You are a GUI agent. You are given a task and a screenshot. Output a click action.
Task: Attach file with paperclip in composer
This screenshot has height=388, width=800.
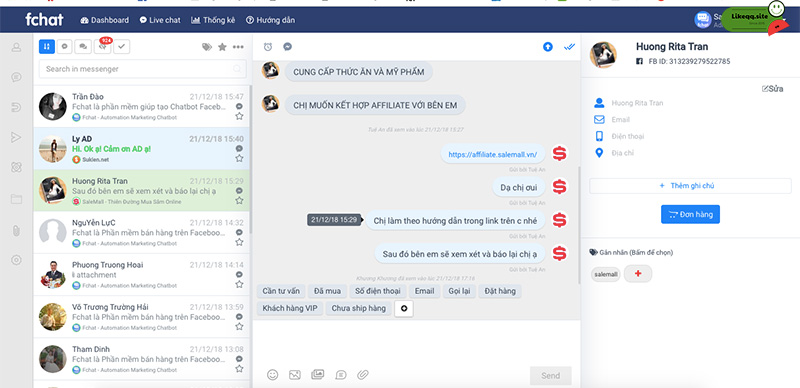point(363,375)
